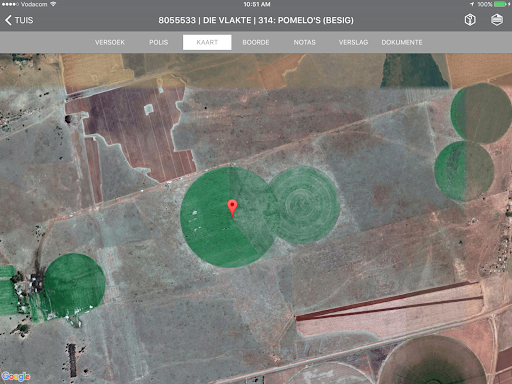The width and height of the screenshot is (512, 384).
Task: Open the VERSLAG tab
Action: click(x=353, y=42)
